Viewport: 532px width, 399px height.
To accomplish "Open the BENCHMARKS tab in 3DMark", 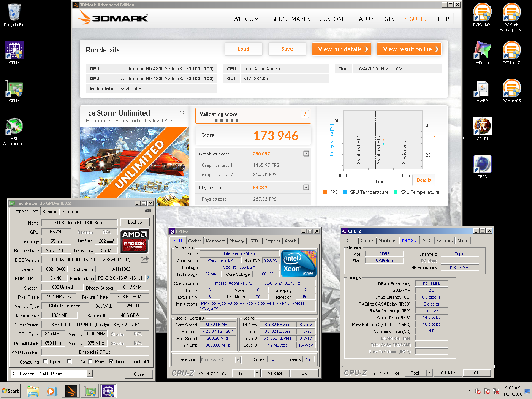I will (x=291, y=19).
